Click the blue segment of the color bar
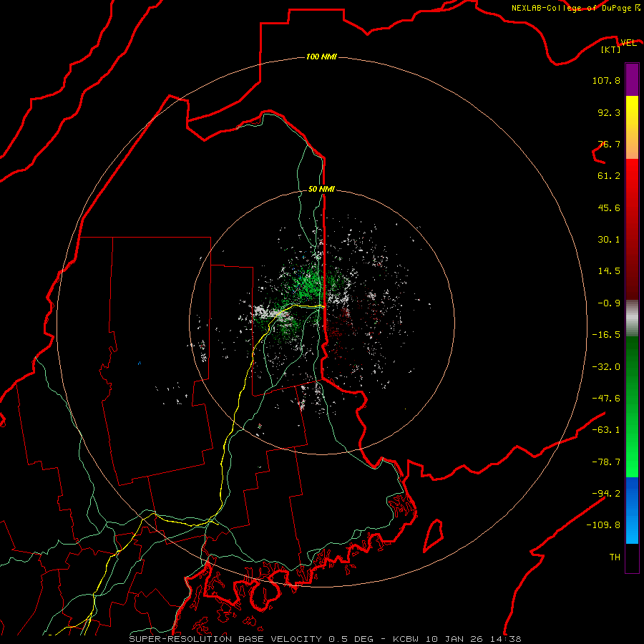 [632, 510]
